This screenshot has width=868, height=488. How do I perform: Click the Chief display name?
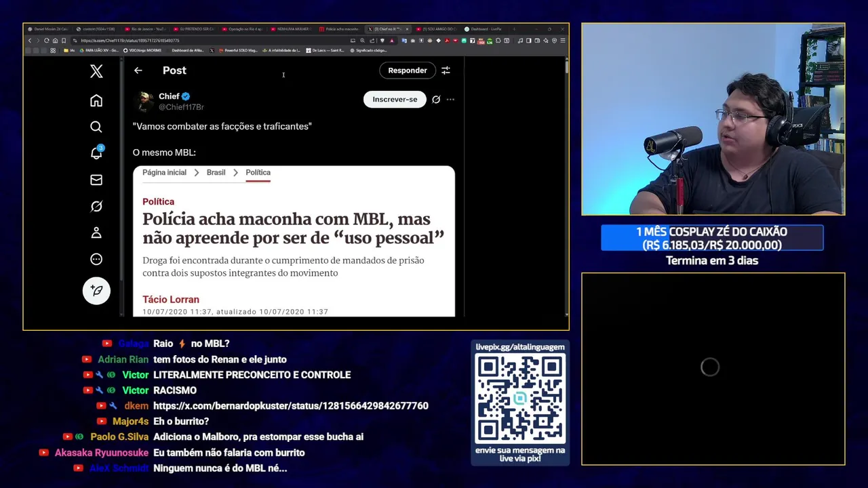(169, 96)
